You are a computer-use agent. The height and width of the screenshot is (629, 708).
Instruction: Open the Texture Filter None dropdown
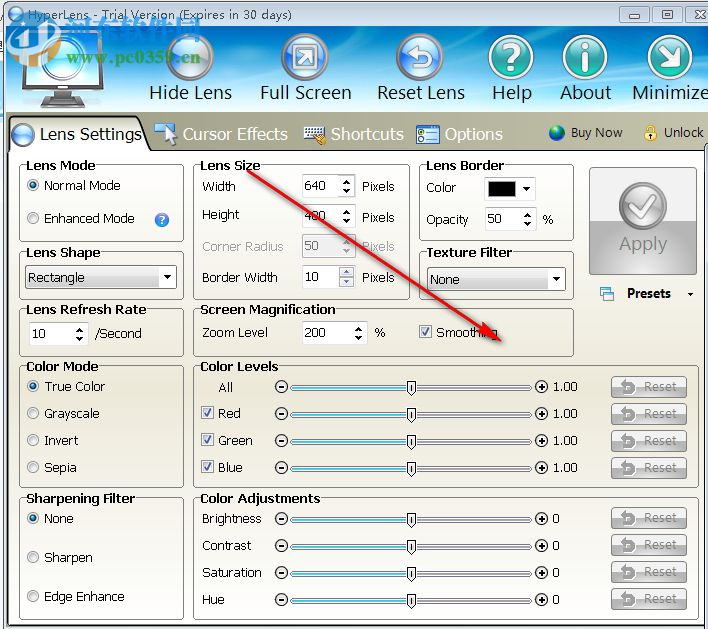click(496, 279)
